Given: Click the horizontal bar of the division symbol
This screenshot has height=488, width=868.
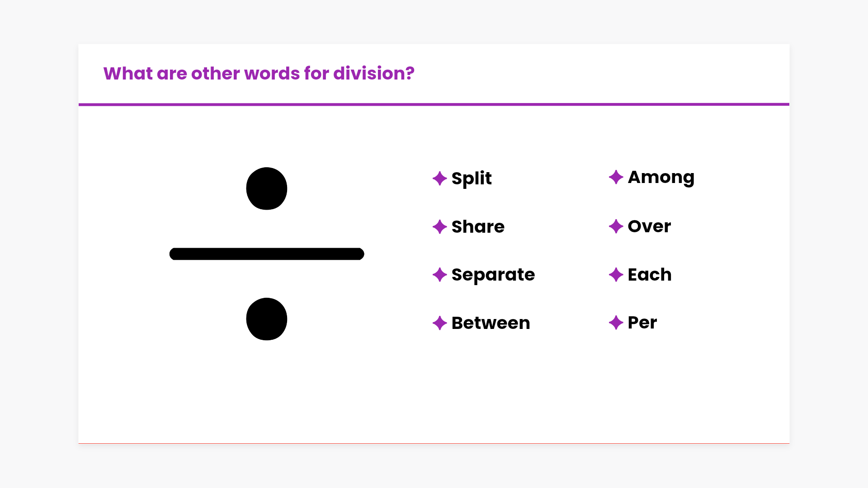Looking at the screenshot, I should [267, 254].
